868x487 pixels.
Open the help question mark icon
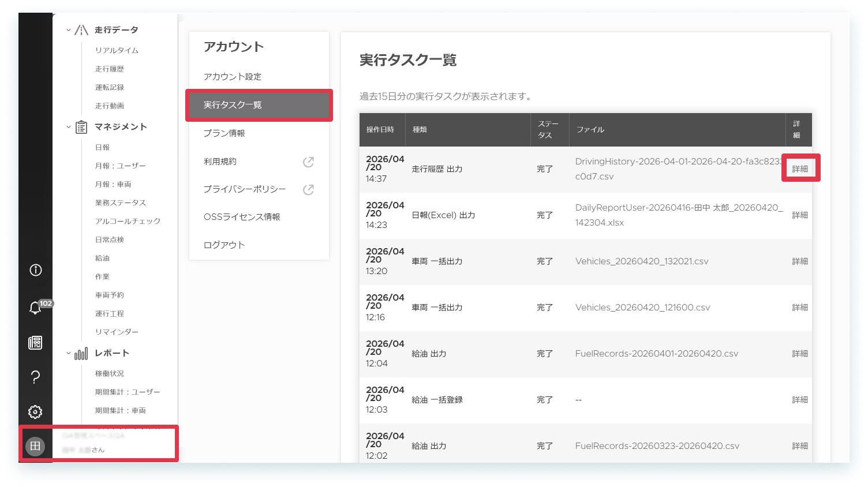(x=35, y=377)
